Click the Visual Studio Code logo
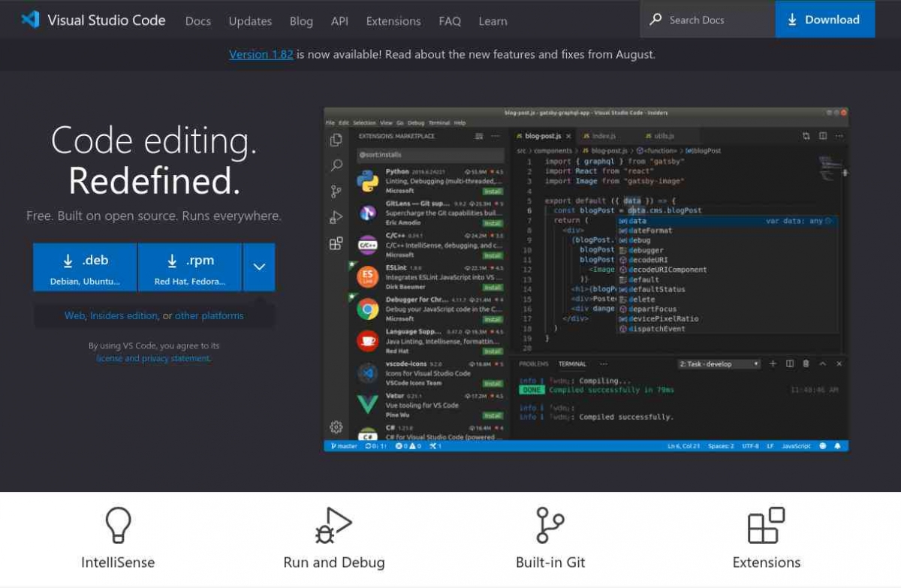Viewport: 901px width, 588px height. click(29, 19)
